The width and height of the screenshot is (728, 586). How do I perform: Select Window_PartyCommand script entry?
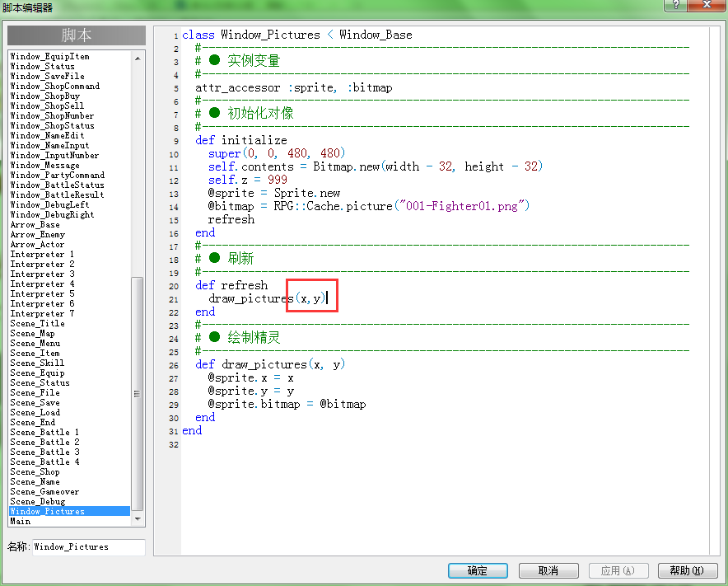(58, 175)
